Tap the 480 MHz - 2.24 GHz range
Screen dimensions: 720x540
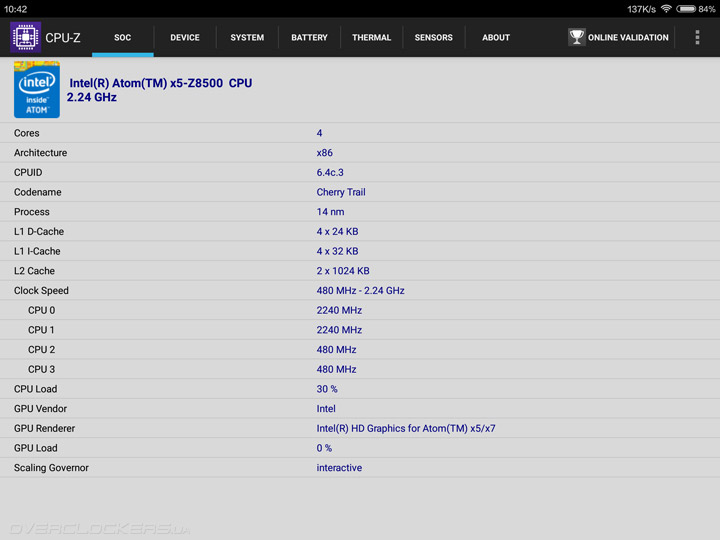pyautogui.click(x=360, y=291)
